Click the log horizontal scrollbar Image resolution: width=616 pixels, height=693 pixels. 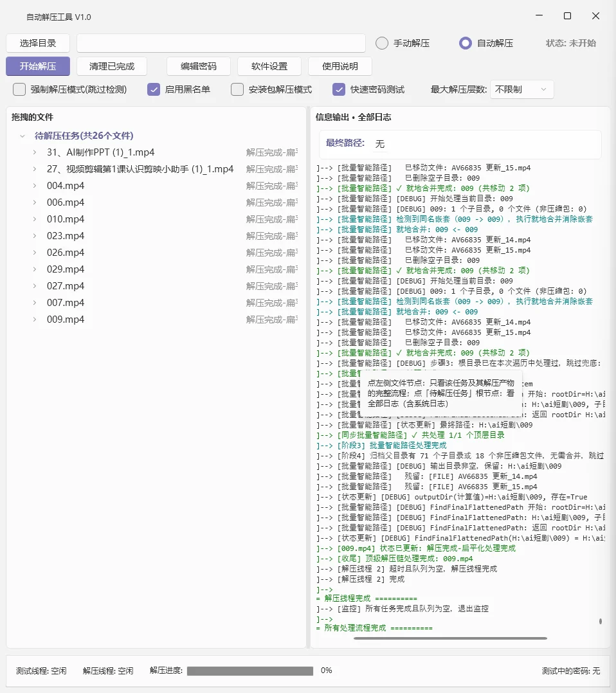(x=450, y=638)
